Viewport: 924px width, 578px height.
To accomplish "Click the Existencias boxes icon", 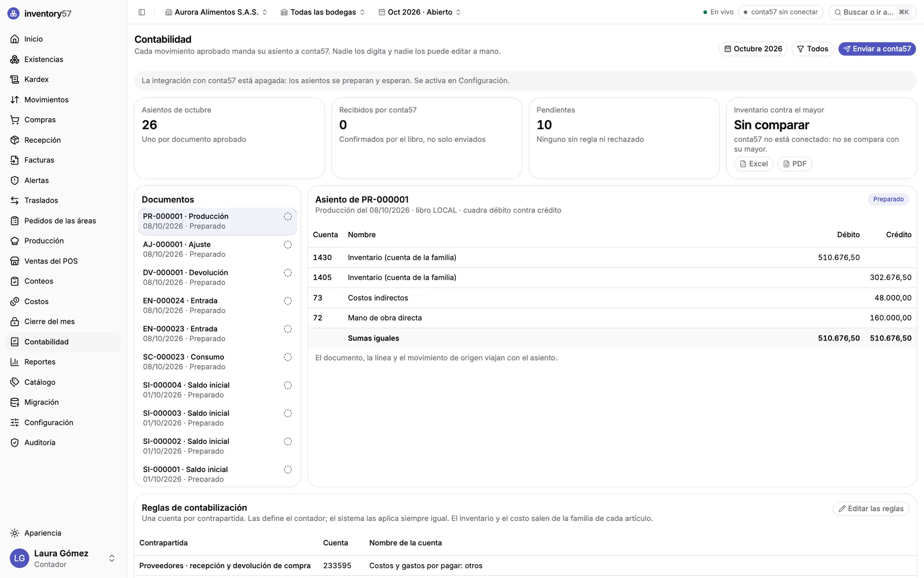I will click(15, 59).
